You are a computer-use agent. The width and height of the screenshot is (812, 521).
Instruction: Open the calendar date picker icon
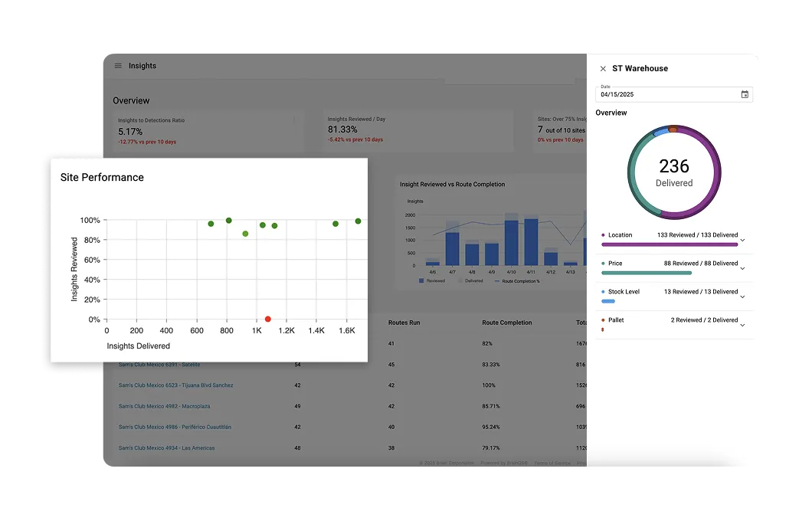[x=745, y=94]
